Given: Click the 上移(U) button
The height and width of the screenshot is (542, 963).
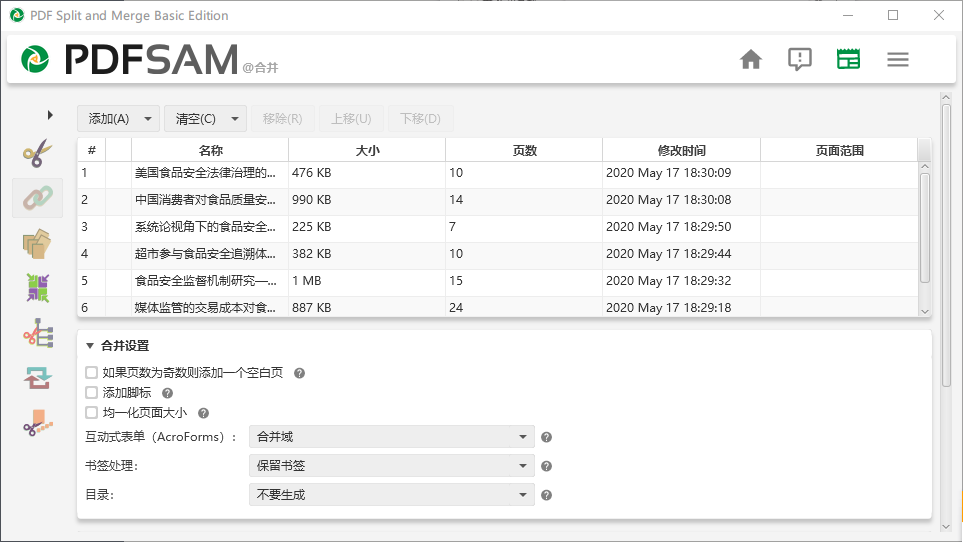Looking at the screenshot, I should [351, 118].
